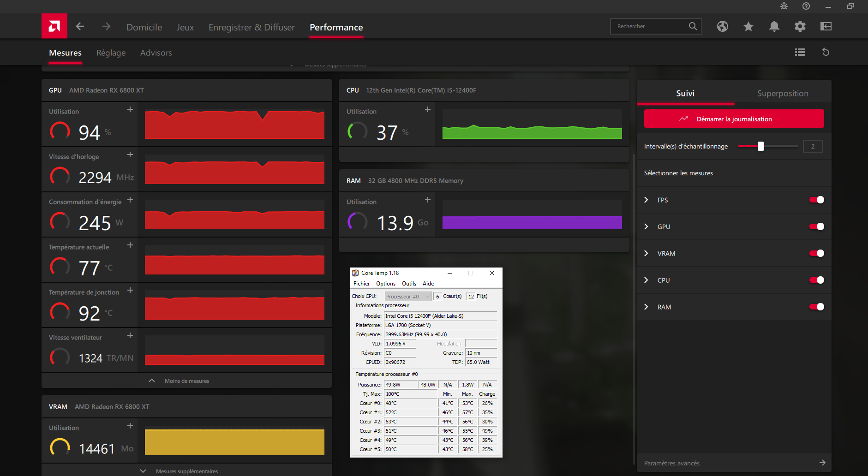Add GPU Utilisation metric with plus icon
Screen dimensions: 868x476
click(x=130, y=109)
